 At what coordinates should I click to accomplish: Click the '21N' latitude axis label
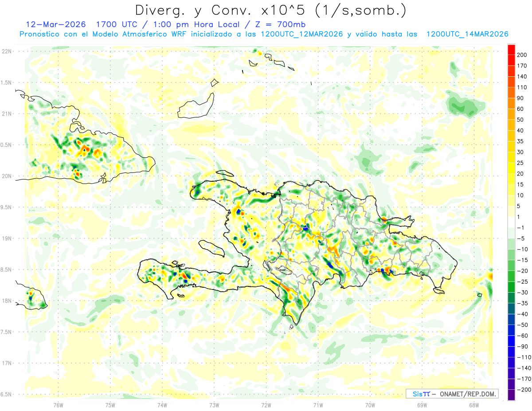coord(6,114)
